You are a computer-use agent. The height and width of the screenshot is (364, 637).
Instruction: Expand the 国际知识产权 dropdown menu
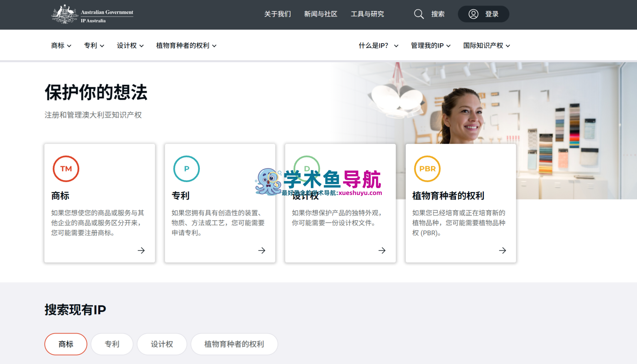[x=487, y=45]
